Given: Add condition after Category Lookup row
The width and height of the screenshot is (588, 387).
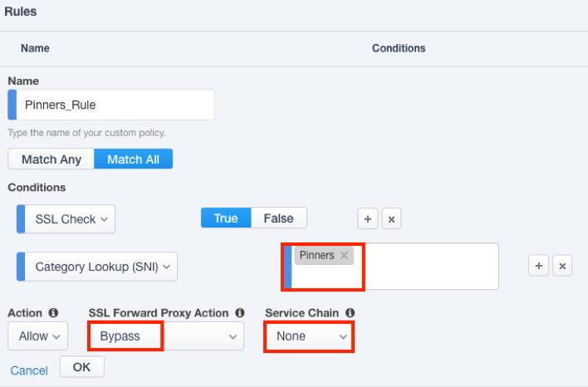Looking at the screenshot, I should point(538,266).
